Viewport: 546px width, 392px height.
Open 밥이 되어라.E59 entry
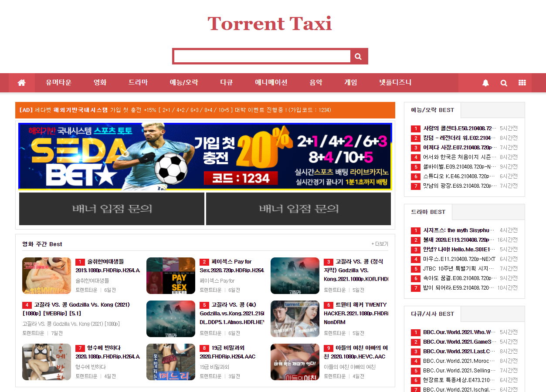(x=459, y=288)
